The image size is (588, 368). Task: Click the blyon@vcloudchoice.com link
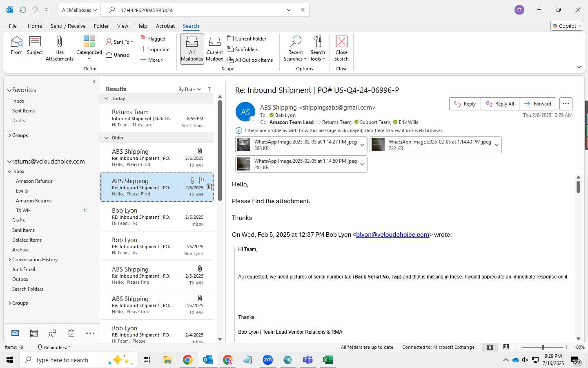(x=392, y=235)
